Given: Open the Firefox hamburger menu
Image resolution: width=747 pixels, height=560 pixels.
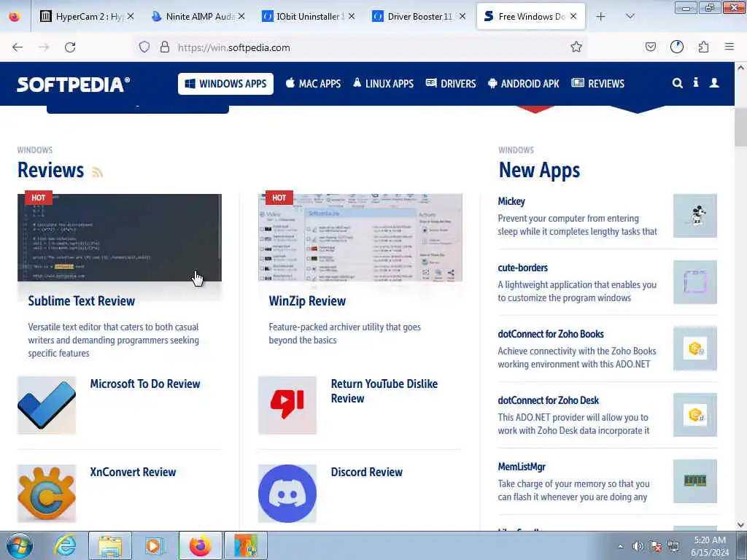Looking at the screenshot, I should [729, 47].
